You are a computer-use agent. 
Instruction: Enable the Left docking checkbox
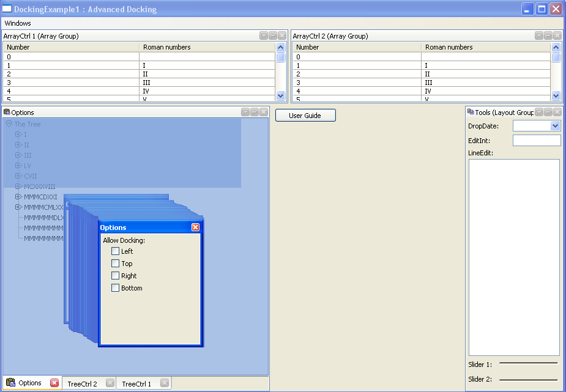116,251
